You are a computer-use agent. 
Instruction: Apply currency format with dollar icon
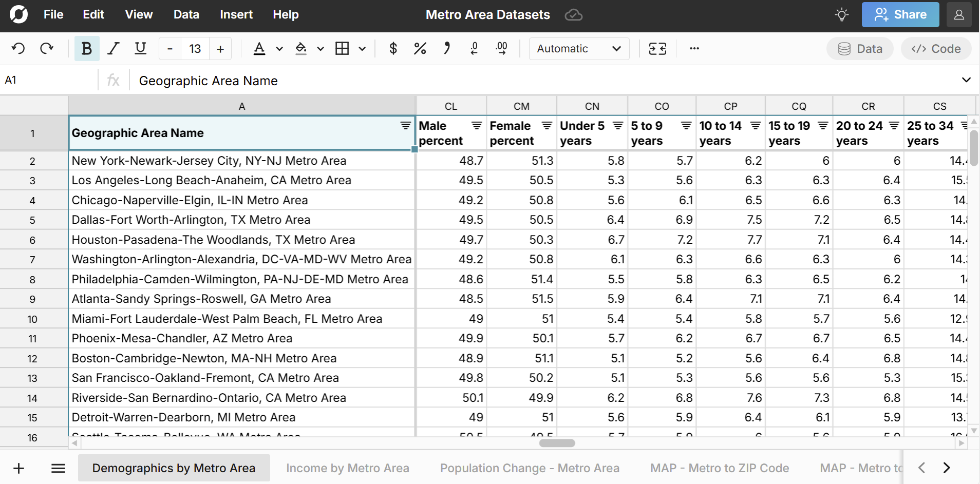[x=393, y=49]
